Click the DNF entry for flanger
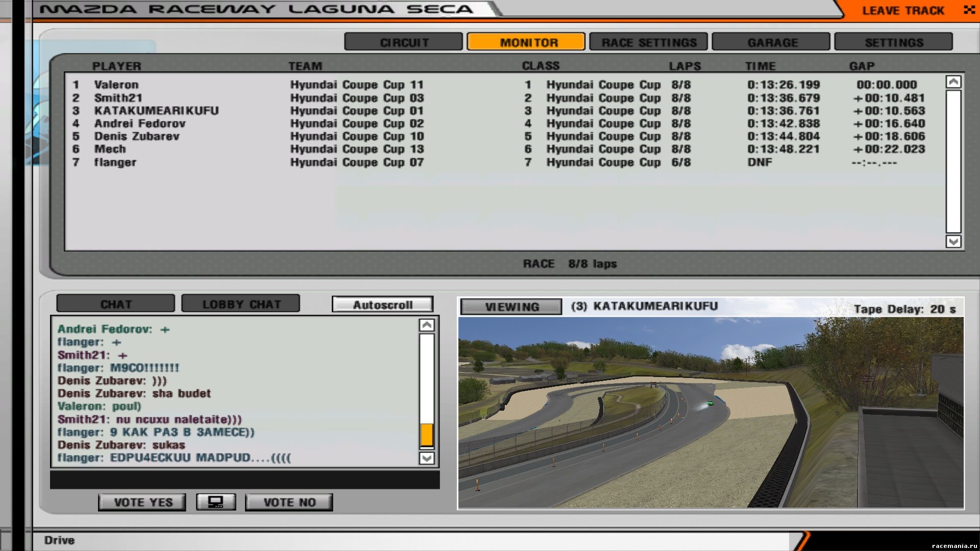The image size is (980, 551). [x=759, y=162]
